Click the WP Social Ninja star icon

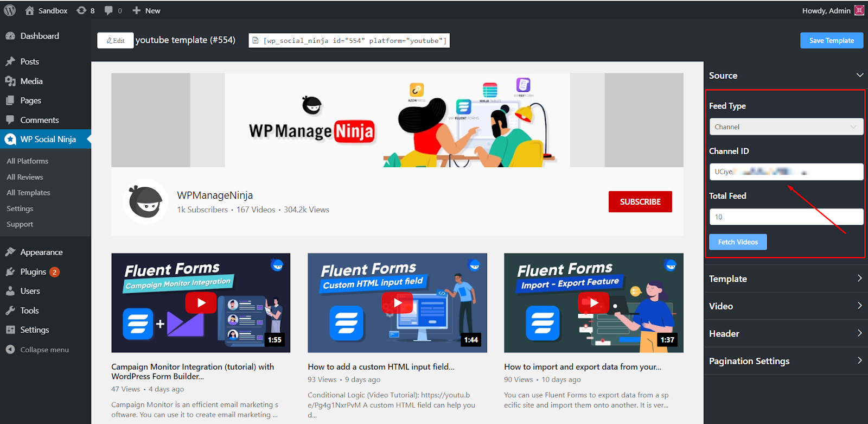tap(10, 139)
